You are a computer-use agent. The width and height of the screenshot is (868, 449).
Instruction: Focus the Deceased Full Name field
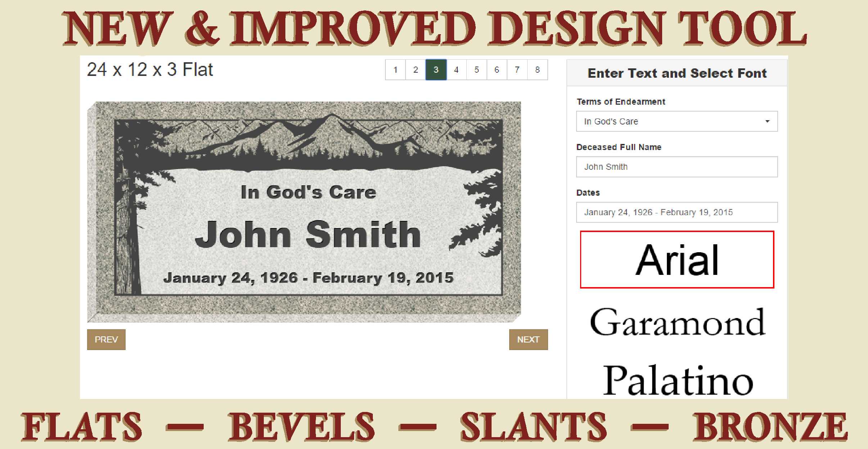(x=677, y=167)
